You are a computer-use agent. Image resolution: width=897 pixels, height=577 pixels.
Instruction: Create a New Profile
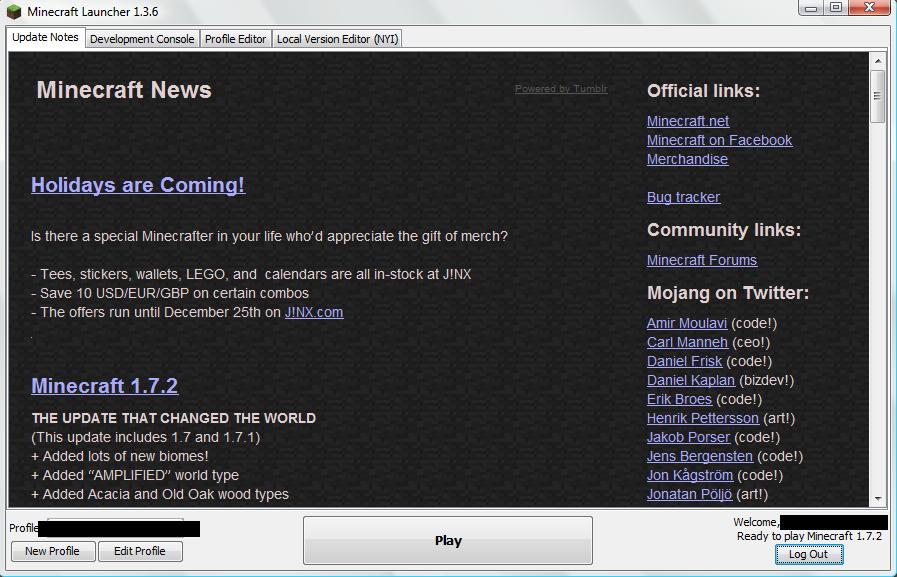[53, 551]
